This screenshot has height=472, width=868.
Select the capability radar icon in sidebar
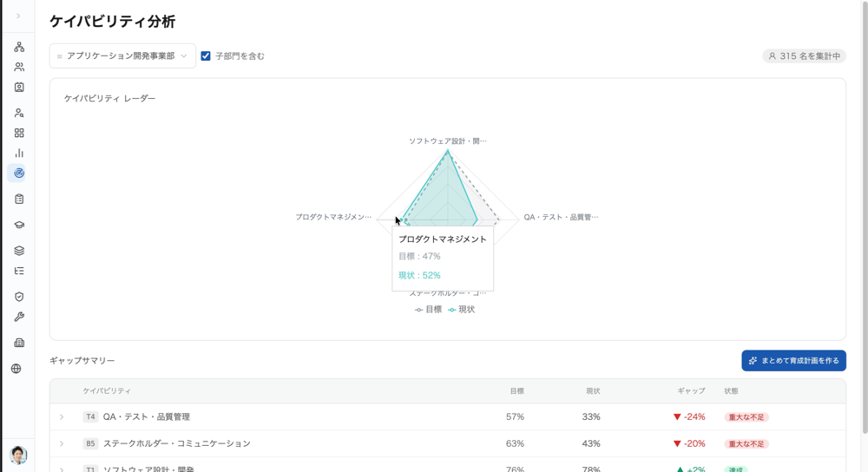point(19,174)
